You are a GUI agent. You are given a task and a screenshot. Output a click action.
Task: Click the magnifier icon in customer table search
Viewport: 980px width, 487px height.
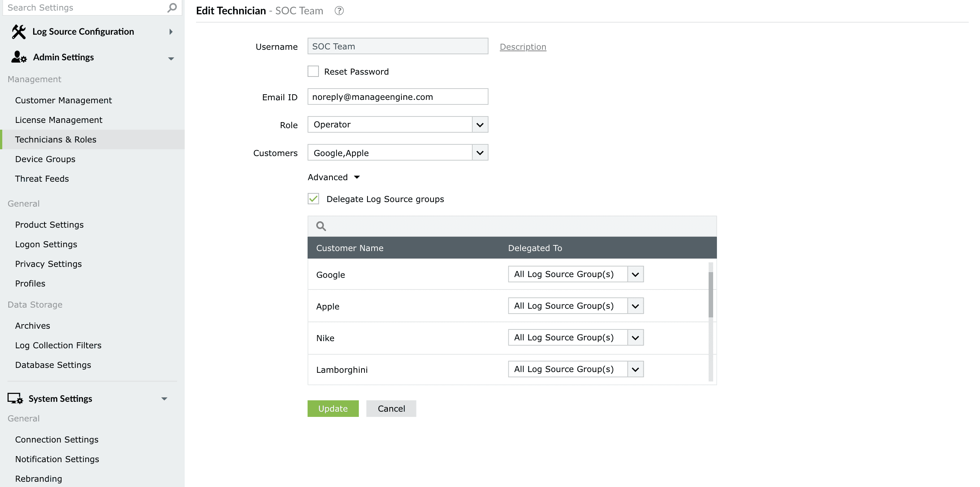321,227
